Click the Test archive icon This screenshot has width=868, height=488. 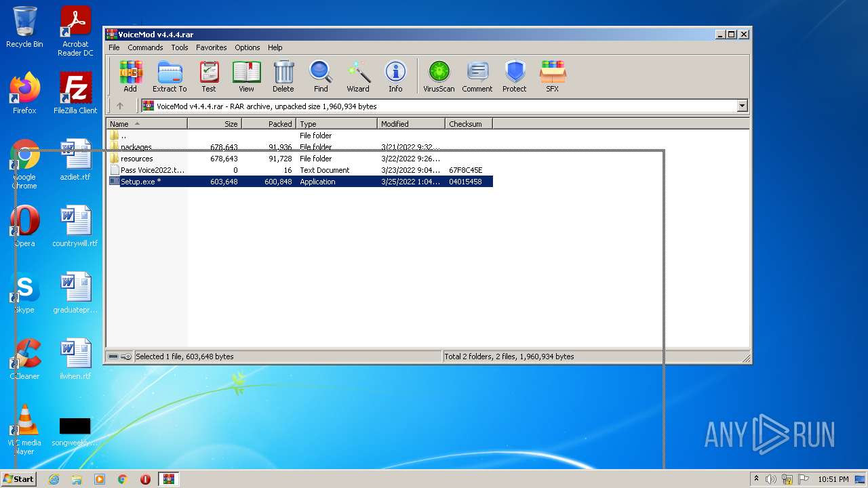[x=209, y=76]
